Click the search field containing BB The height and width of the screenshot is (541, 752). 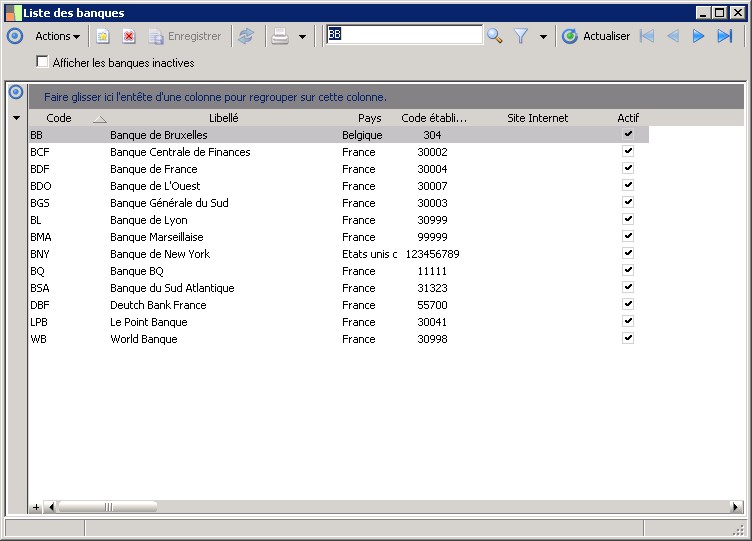click(404, 35)
